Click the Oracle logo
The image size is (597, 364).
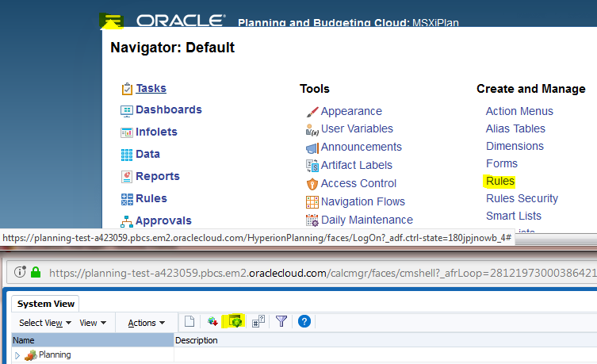point(181,20)
